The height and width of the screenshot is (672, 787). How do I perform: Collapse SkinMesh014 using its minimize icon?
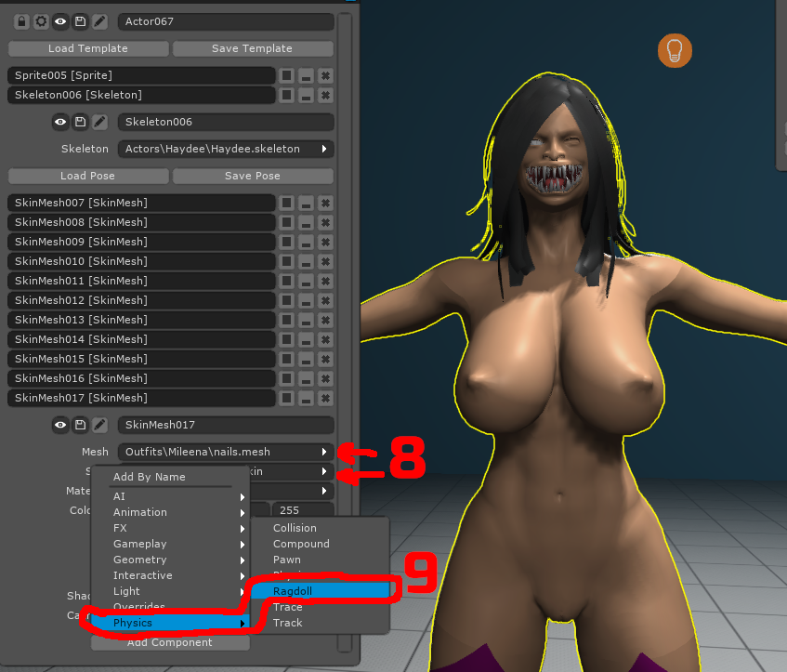coord(306,339)
